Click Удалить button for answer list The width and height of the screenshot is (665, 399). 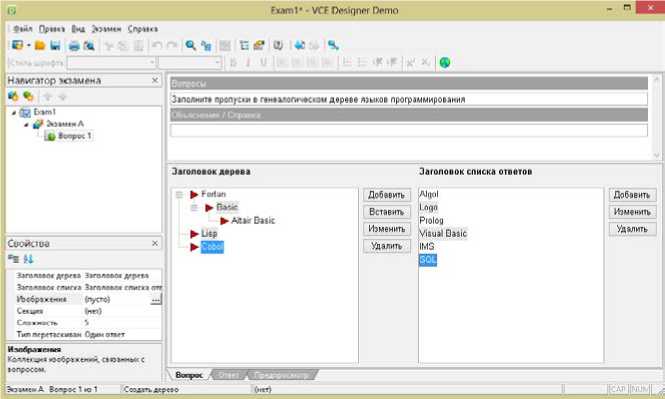click(x=632, y=229)
